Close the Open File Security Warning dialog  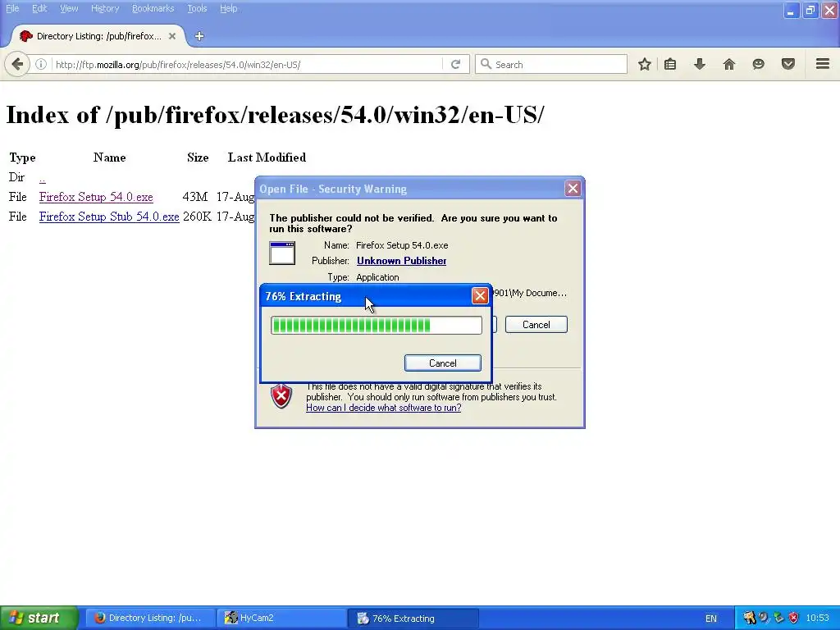click(x=573, y=189)
